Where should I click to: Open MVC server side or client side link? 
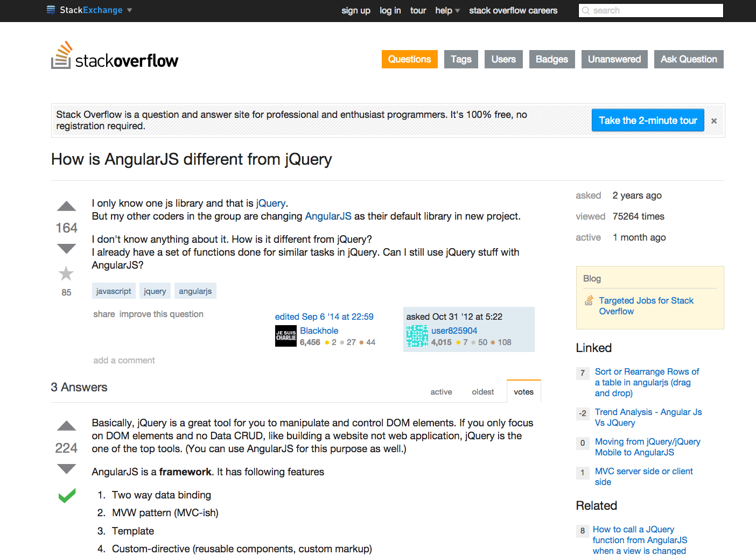643,476
